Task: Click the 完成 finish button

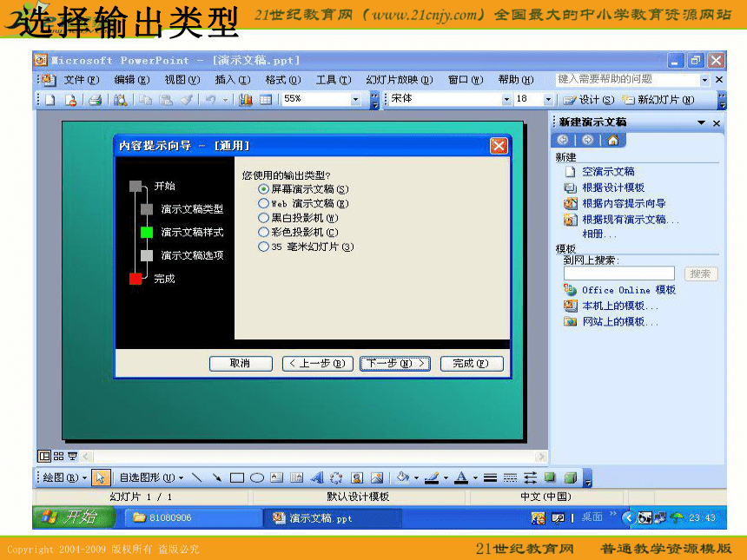Action: (x=471, y=363)
